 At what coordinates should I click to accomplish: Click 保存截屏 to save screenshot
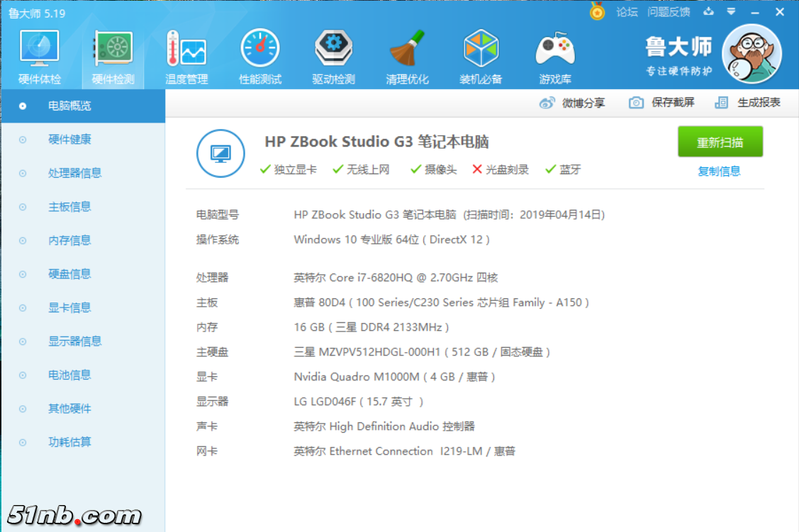coord(662,103)
